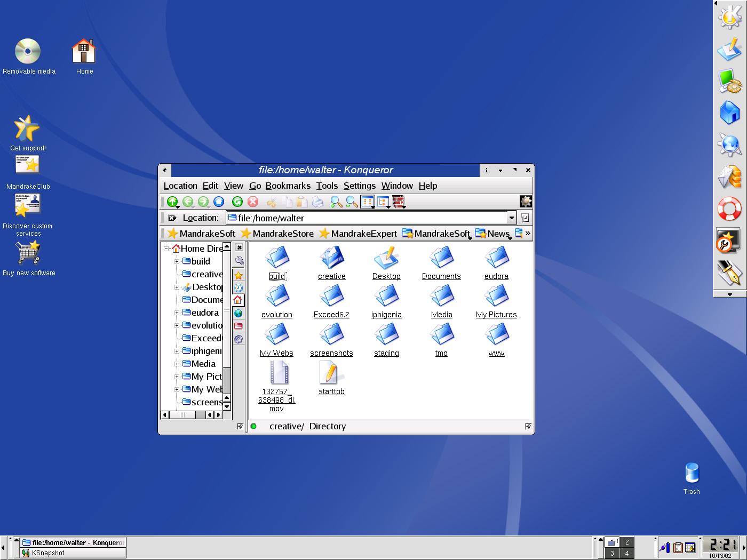Open the Network globe sidebar tab

(239, 313)
